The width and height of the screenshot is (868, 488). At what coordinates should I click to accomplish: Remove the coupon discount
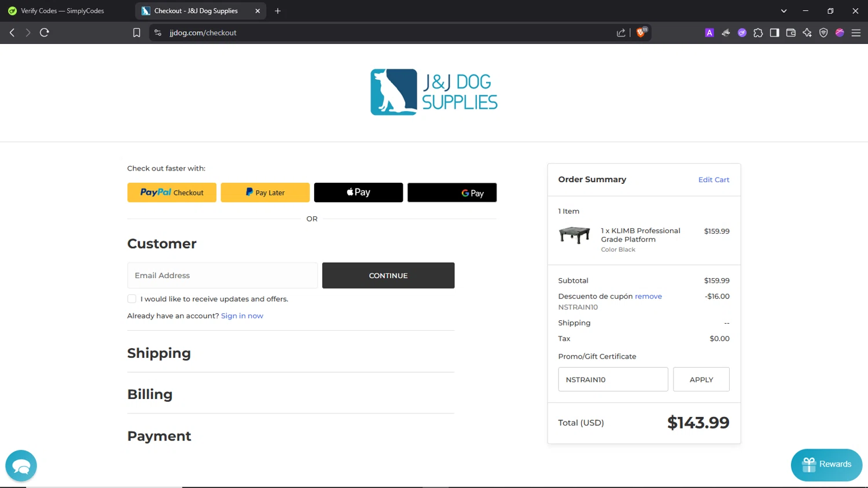(x=648, y=296)
